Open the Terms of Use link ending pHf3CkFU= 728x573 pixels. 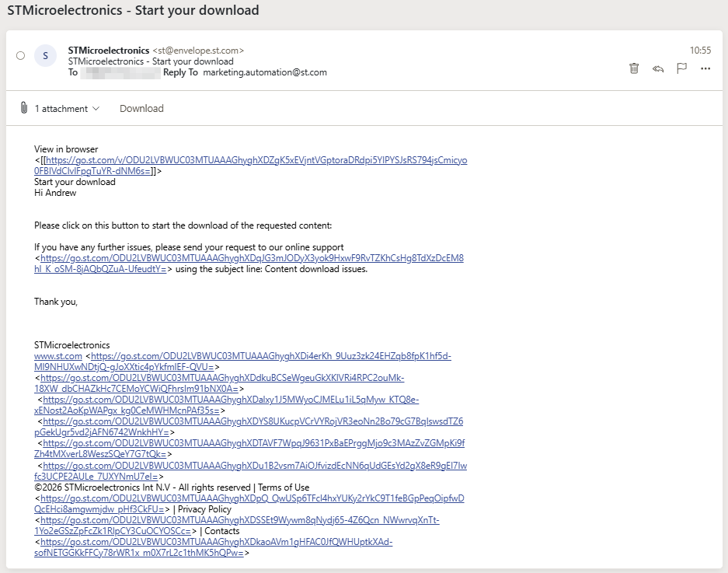pyautogui.click(x=249, y=504)
